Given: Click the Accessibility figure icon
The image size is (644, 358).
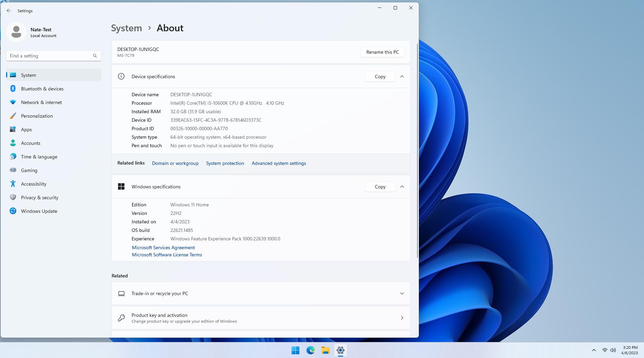Looking at the screenshot, I should click(x=13, y=184).
